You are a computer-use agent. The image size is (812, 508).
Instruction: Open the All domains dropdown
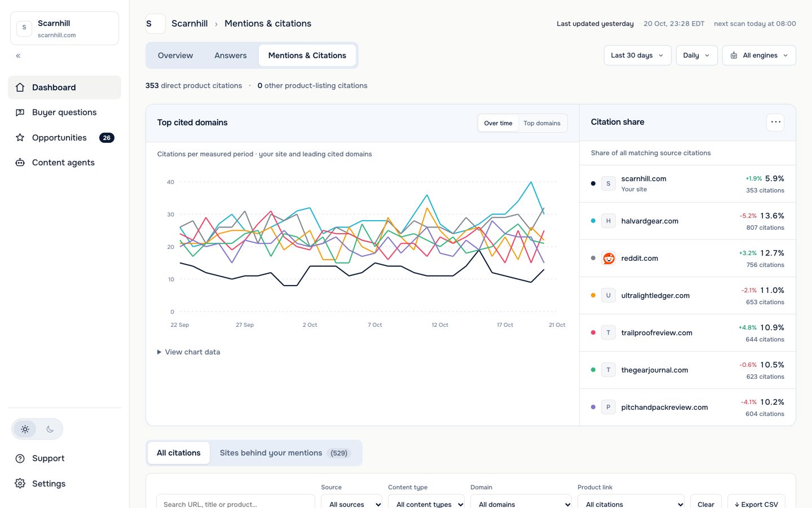point(521,501)
